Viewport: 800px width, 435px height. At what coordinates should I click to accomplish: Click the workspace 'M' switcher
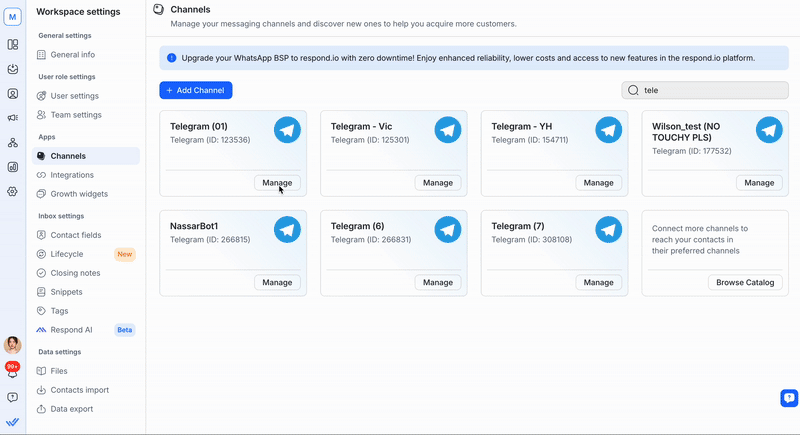pos(13,16)
